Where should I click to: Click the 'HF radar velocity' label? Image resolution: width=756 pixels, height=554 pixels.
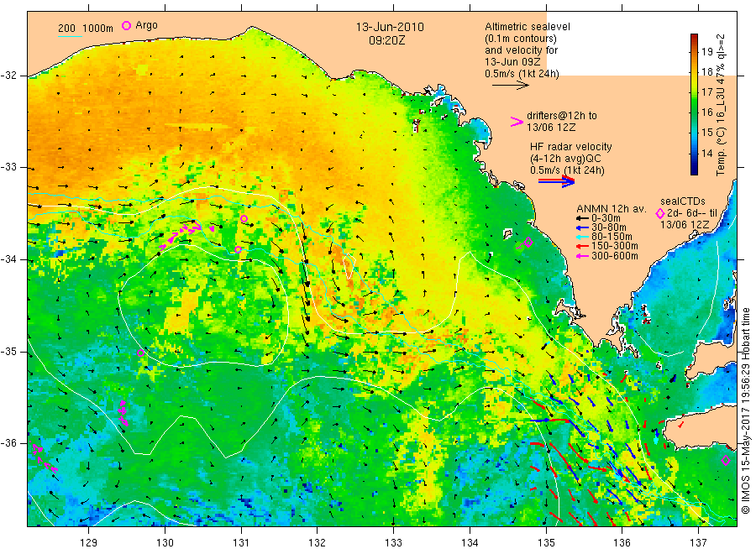(571, 146)
